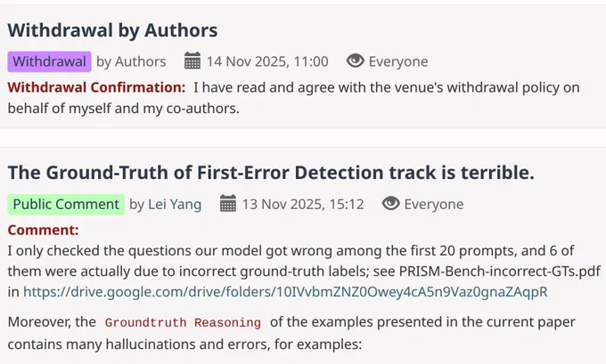Click the 'Withdrawal Confirmation:' field label
This screenshot has width=606, height=364.
point(96,87)
